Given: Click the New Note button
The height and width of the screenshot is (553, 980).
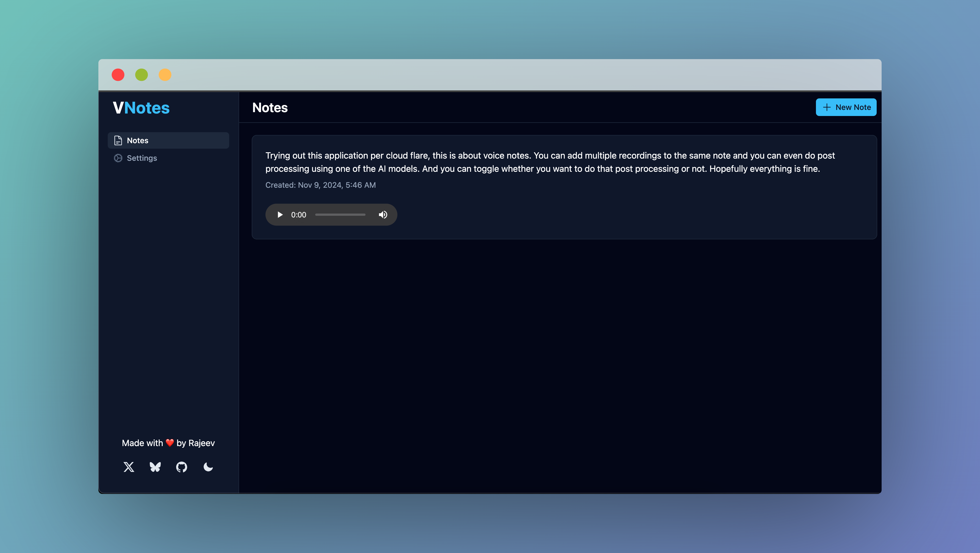Looking at the screenshot, I should [846, 107].
